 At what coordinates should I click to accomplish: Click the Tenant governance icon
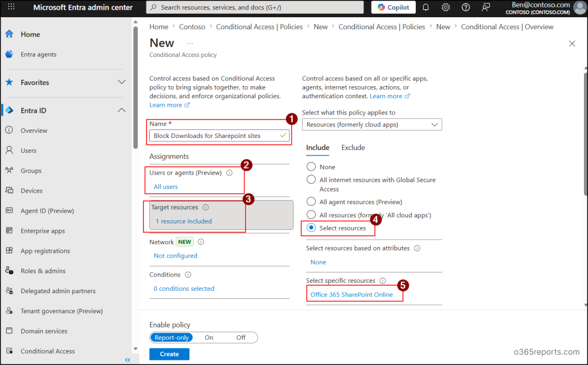tap(9, 310)
